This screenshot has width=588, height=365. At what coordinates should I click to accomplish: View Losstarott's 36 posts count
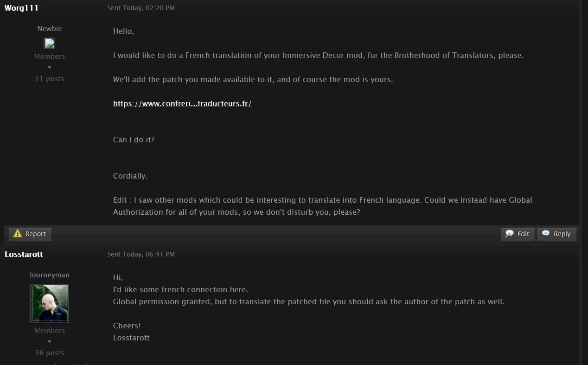tap(50, 353)
